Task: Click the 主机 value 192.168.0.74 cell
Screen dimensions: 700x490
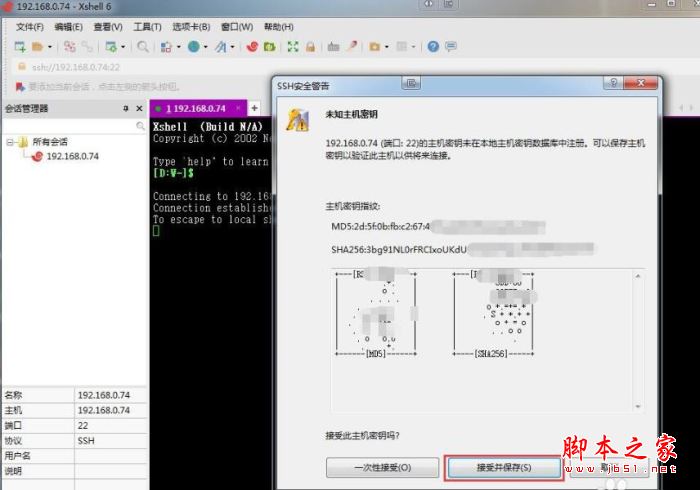Action: (x=110, y=411)
